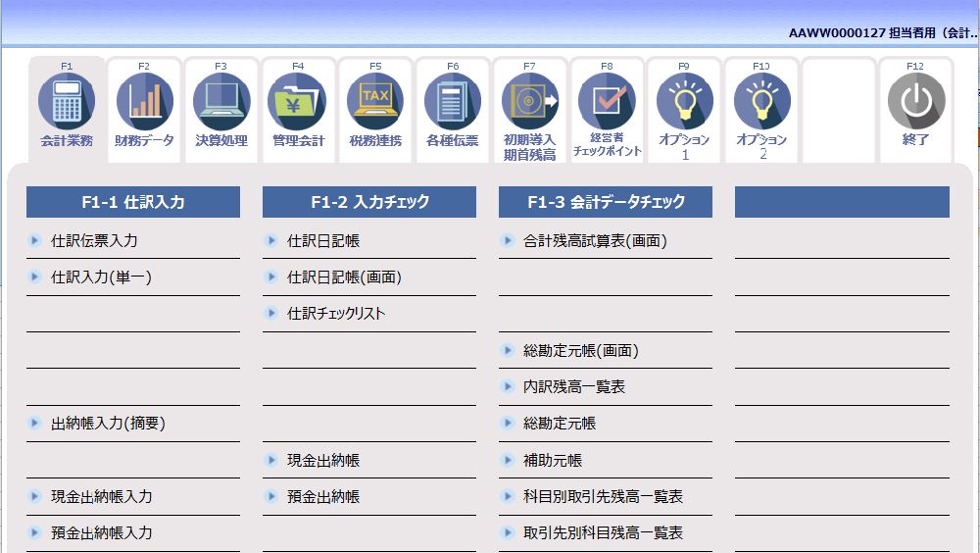Click the arrow bullet beside 補助元帳
Viewport: 980px width, 553px height.
(x=508, y=460)
